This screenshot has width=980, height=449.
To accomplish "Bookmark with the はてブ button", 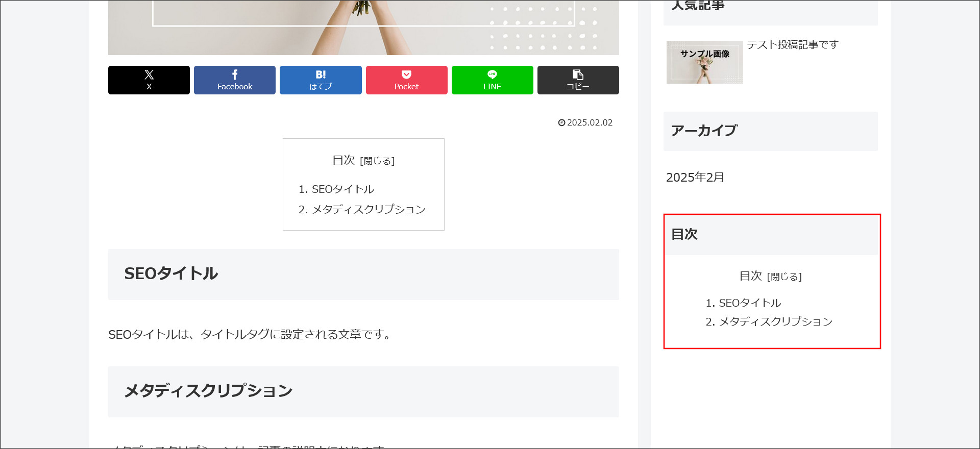I will tap(321, 80).
